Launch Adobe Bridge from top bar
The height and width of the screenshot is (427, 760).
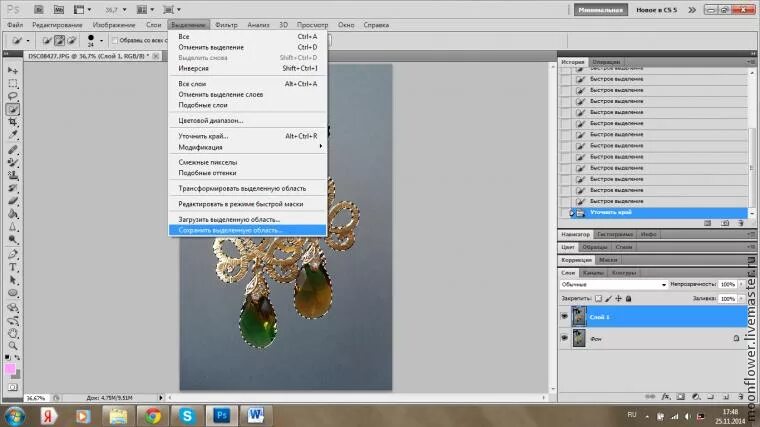click(x=39, y=9)
